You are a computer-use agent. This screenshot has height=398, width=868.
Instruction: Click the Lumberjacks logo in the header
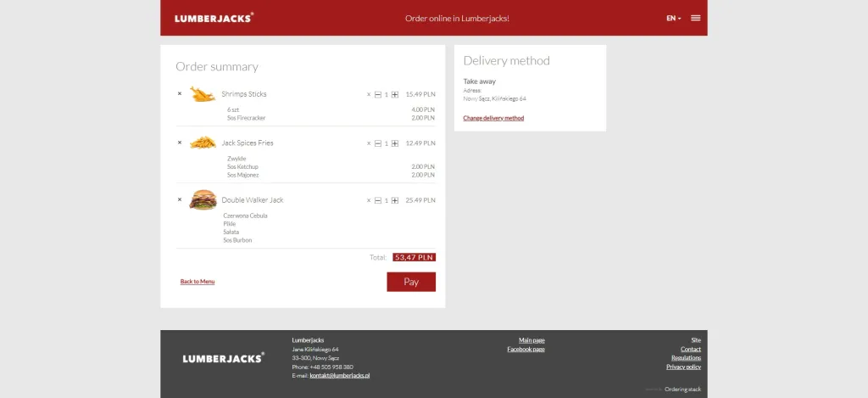(214, 18)
